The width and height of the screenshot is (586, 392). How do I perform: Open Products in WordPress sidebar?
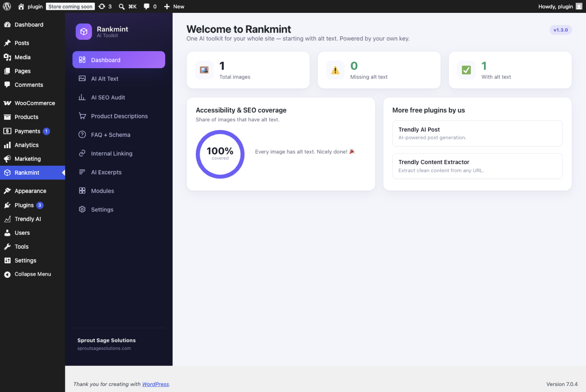pos(33,117)
